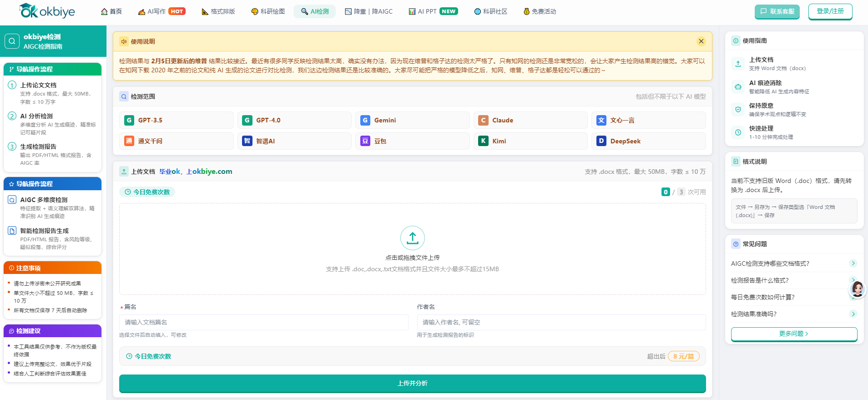
Task: Click the 格式说明 document icon
Action: point(736,162)
